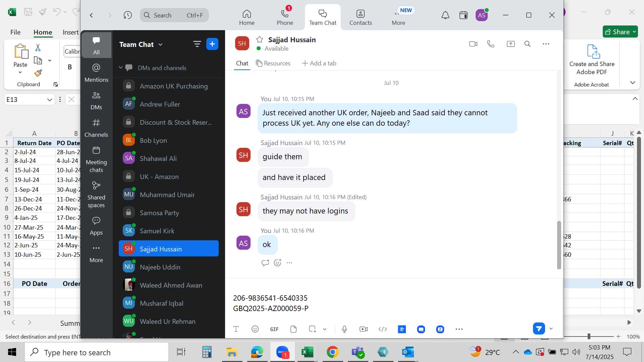Click the chat messages vertical scrollbar

coord(559,245)
